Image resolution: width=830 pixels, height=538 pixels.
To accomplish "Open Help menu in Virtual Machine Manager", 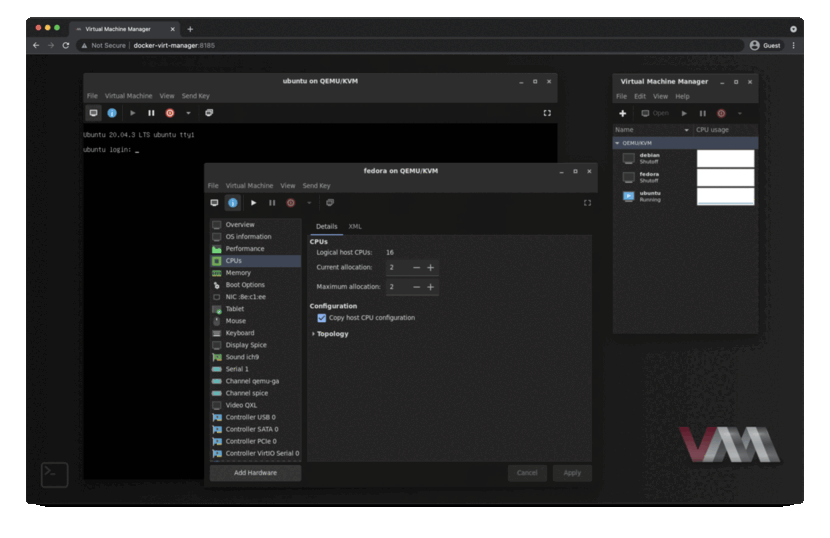I will [682, 96].
